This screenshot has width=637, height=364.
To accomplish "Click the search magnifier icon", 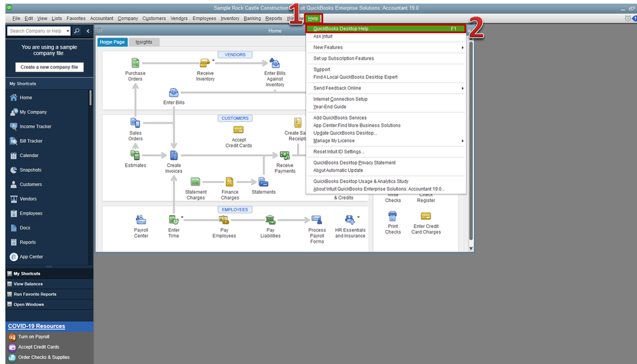I will point(77,31).
